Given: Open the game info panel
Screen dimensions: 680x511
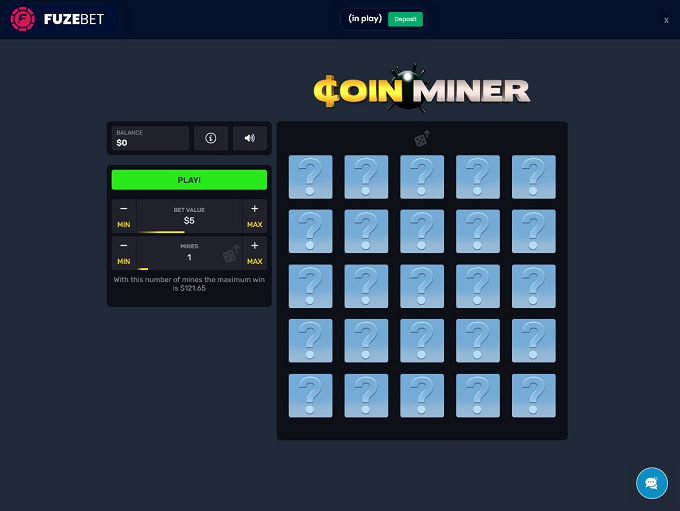Looking at the screenshot, I should pyautogui.click(x=210, y=139).
